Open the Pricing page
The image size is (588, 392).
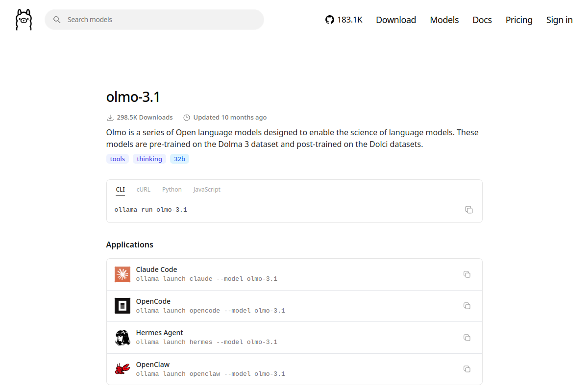[x=519, y=20]
